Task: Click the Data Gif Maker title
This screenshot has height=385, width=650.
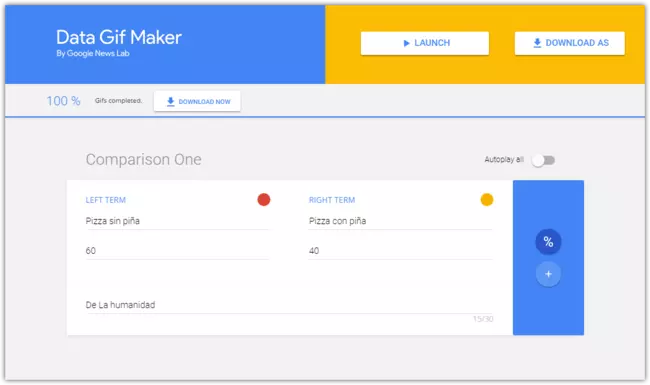Action: click(x=119, y=37)
